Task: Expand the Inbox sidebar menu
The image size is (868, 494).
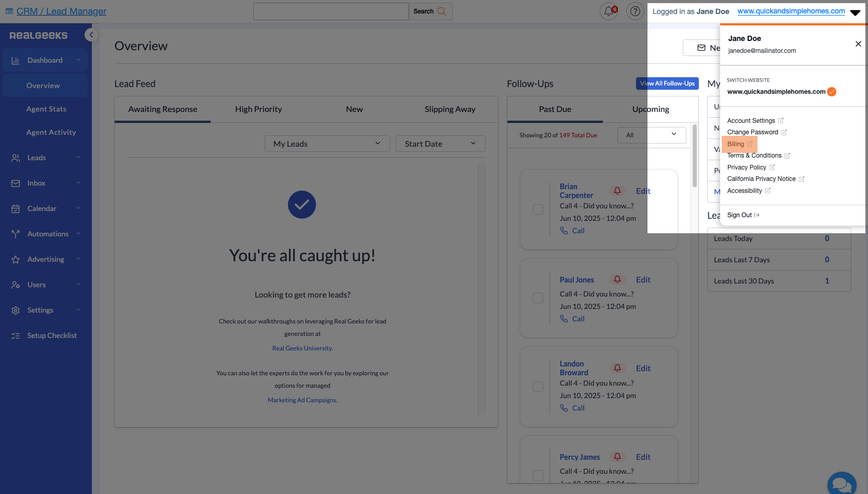Action: coord(78,182)
